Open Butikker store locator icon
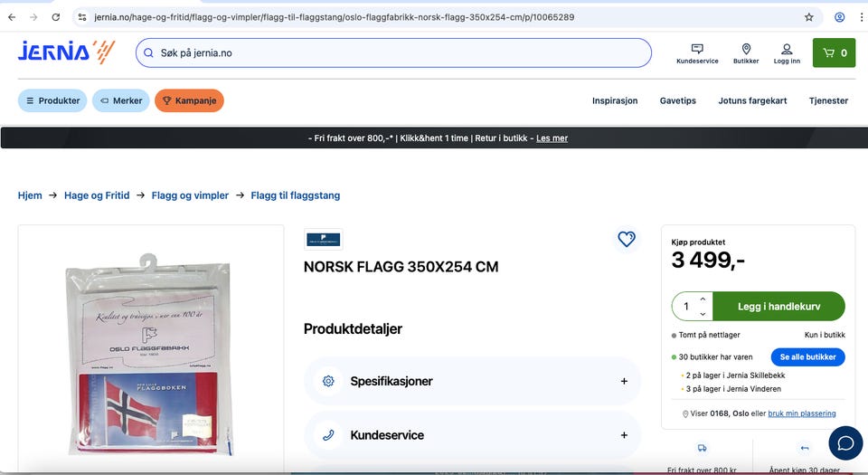Image resolution: width=868 pixels, height=475 pixels. [x=746, y=53]
